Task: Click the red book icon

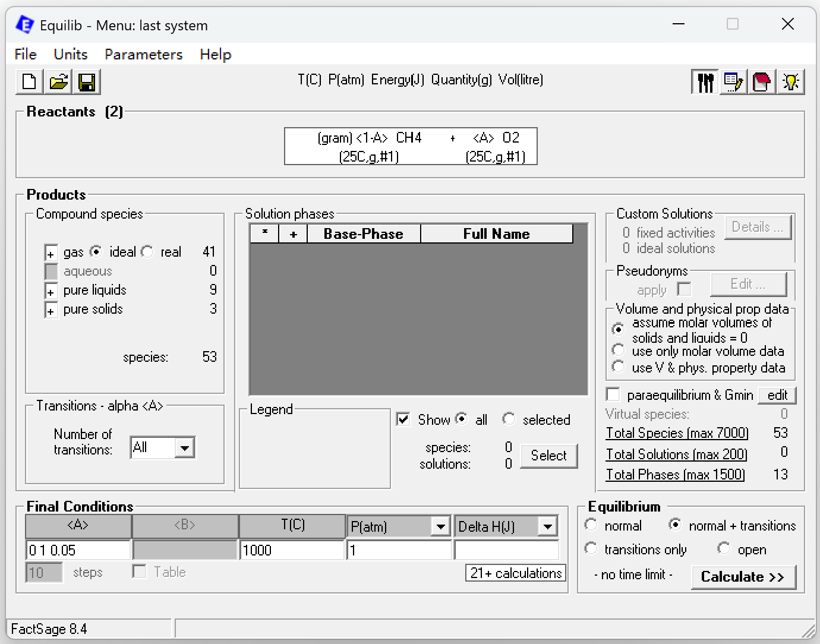Action: (762, 81)
